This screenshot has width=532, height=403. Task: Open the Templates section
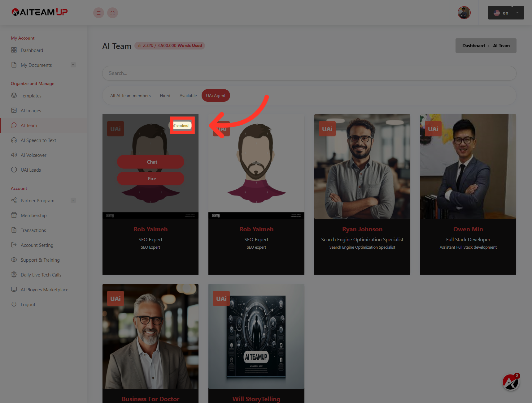pyautogui.click(x=31, y=96)
